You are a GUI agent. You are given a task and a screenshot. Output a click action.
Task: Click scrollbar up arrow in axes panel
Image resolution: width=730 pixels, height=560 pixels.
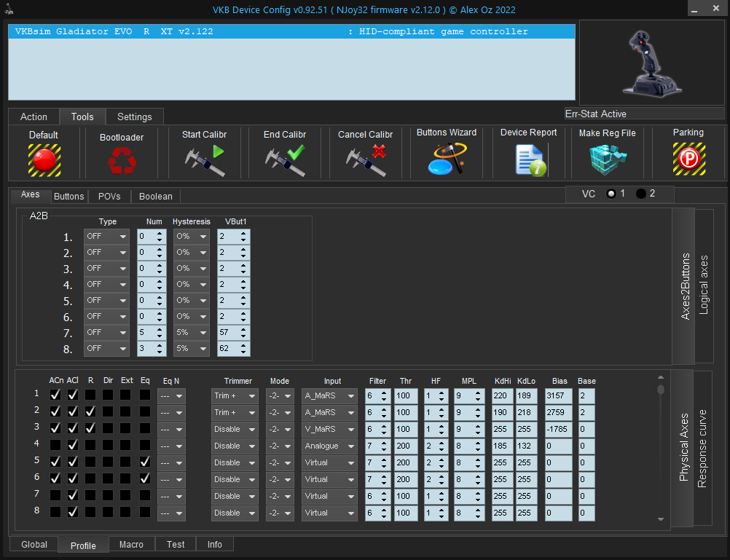pyautogui.click(x=661, y=377)
